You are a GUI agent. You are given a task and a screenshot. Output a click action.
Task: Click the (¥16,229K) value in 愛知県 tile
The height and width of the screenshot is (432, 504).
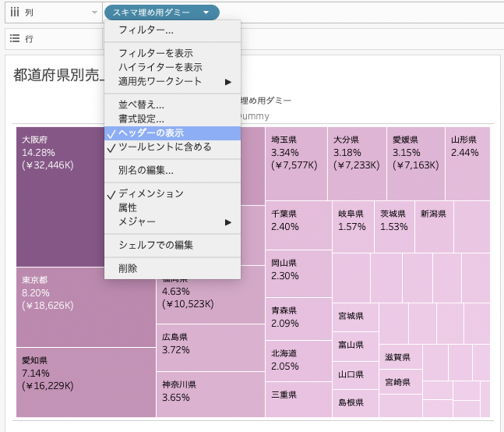coord(48,386)
